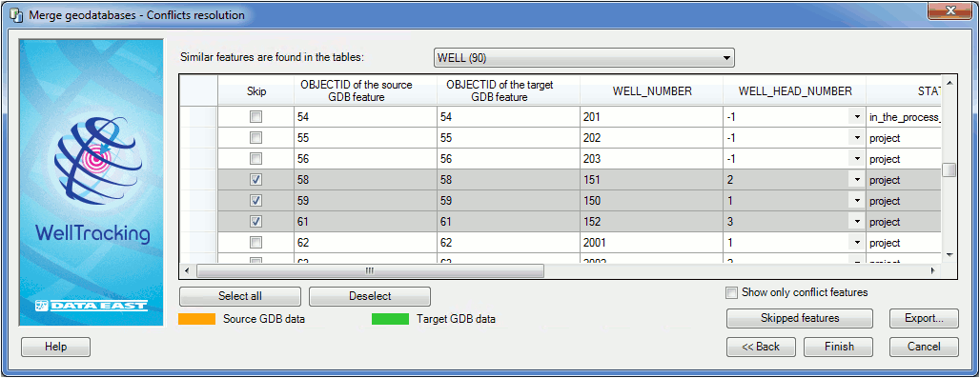This screenshot has width=980, height=378.
Task: Select the WELL_NUMBER cell 152
Action: pyautogui.click(x=652, y=222)
